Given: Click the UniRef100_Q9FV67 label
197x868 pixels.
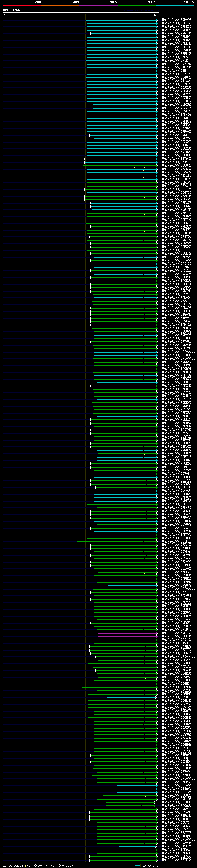Looking at the screenshot, I should coord(177,139).
